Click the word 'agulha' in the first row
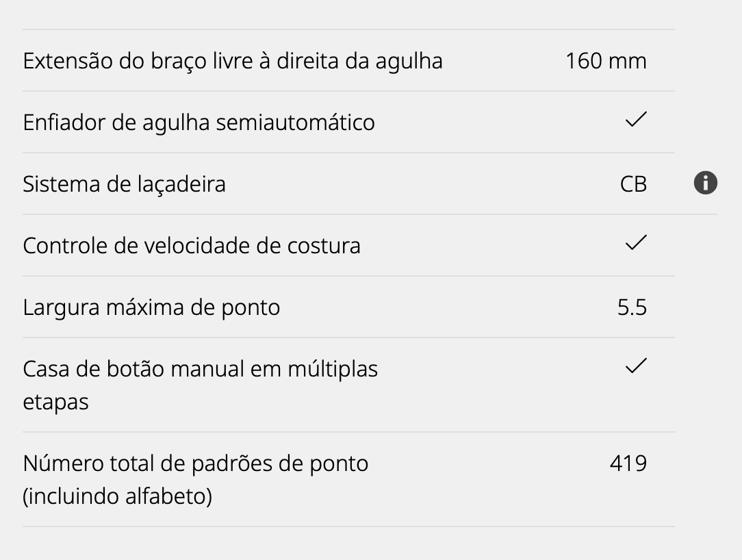Screen dimensions: 742x560 (x=409, y=62)
